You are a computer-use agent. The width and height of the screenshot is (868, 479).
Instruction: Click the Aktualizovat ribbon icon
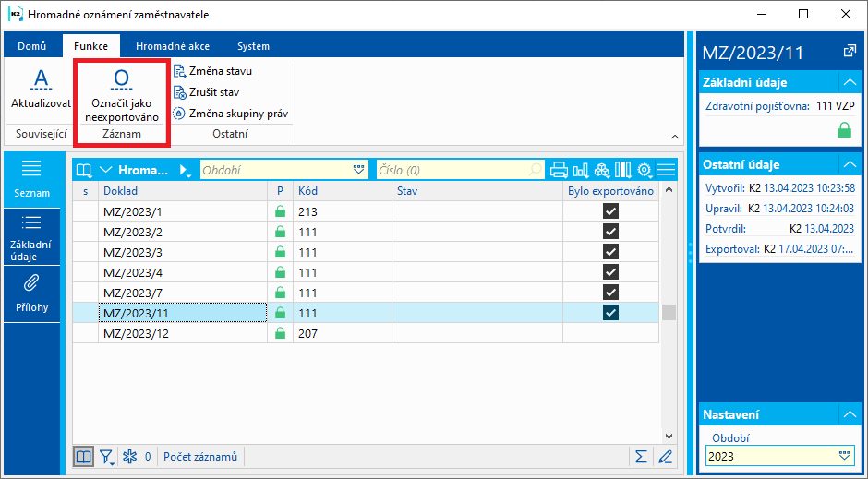point(41,80)
